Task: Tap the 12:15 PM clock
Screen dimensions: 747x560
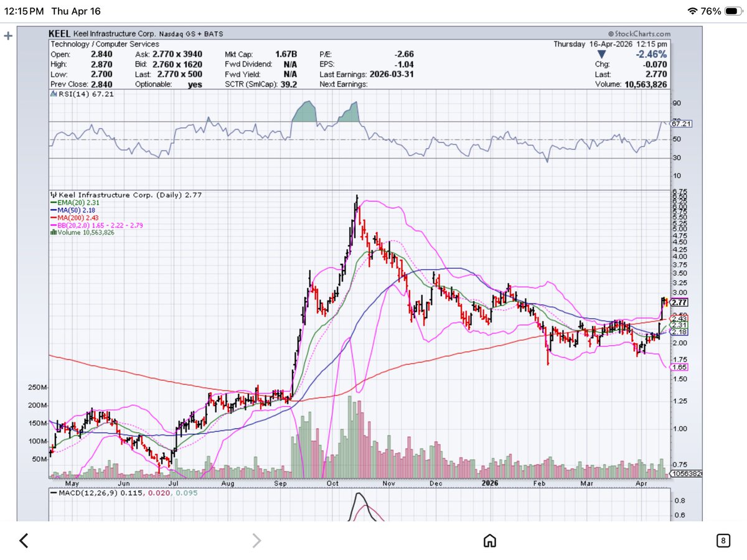Action: pos(23,11)
